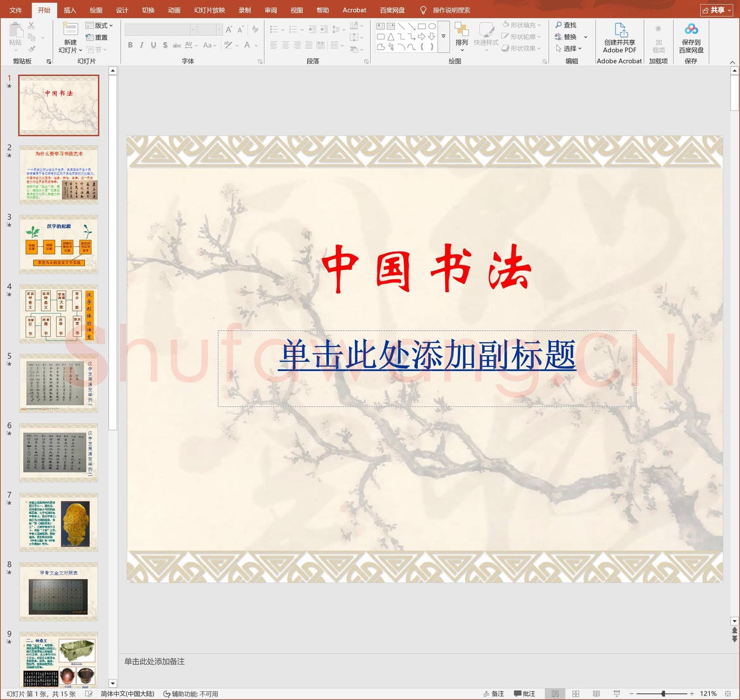Click the 共享 Share button

click(x=716, y=10)
